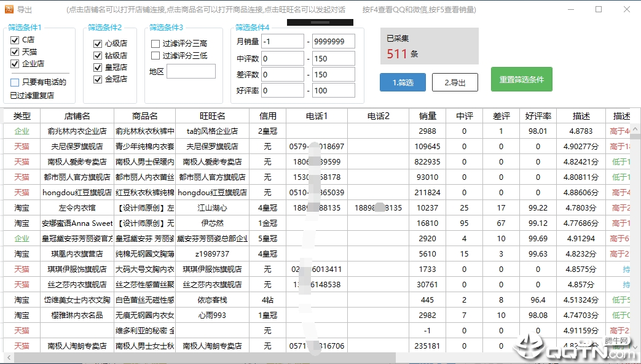Sort by 好评率 column header
641x364 pixels.
point(538,116)
